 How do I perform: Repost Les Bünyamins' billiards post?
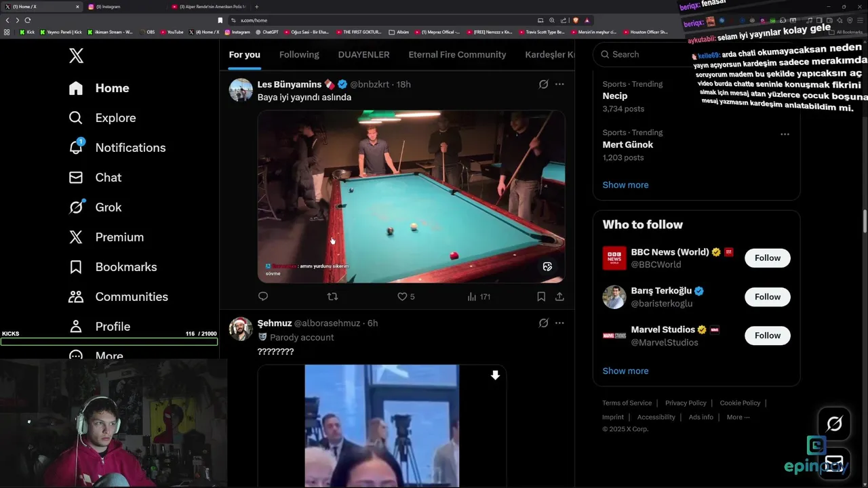332,296
